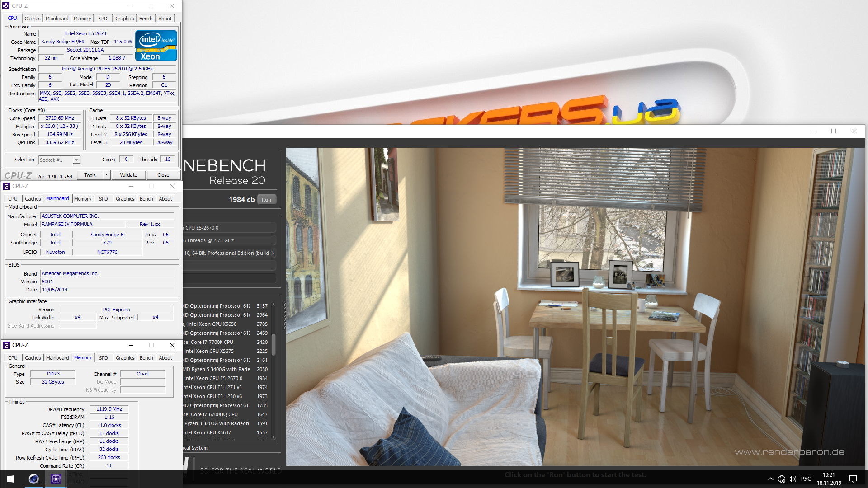Click Name field Intel Xeon E5 2670

85,33
